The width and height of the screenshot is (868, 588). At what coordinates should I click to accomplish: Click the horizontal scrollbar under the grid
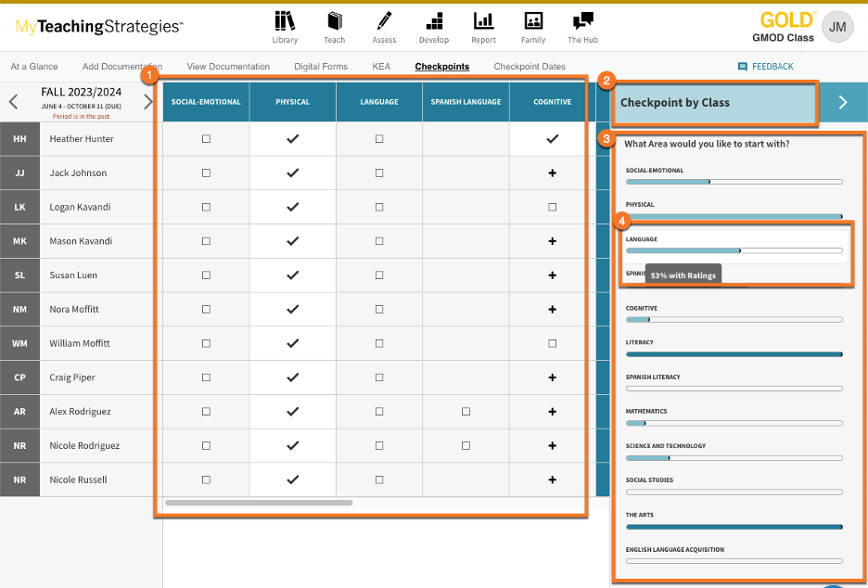tap(260, 503)
